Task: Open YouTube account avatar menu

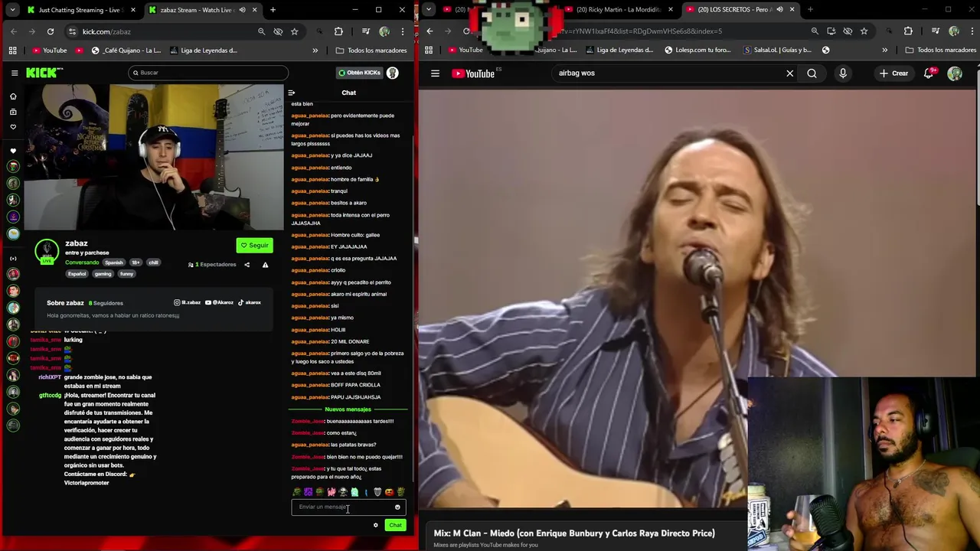Action: [955, 73]
